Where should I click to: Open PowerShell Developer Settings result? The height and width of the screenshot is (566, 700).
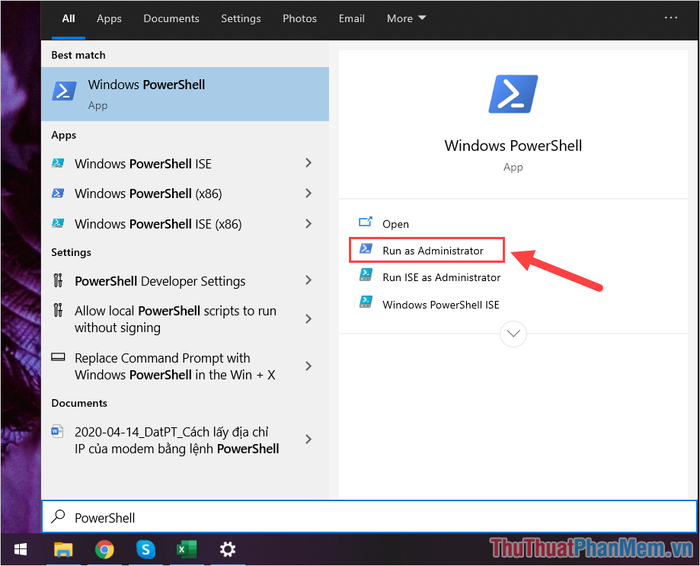coord(185,281)
